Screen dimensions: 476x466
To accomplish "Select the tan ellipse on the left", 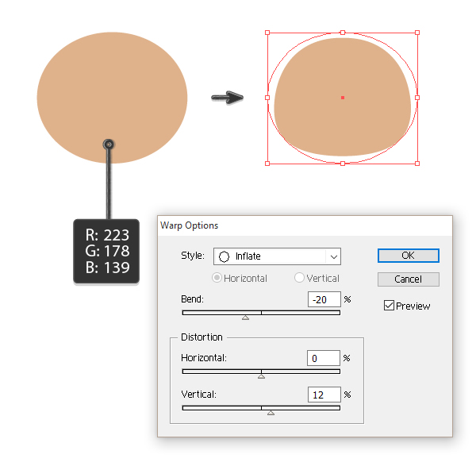I will tap(112, 98).
